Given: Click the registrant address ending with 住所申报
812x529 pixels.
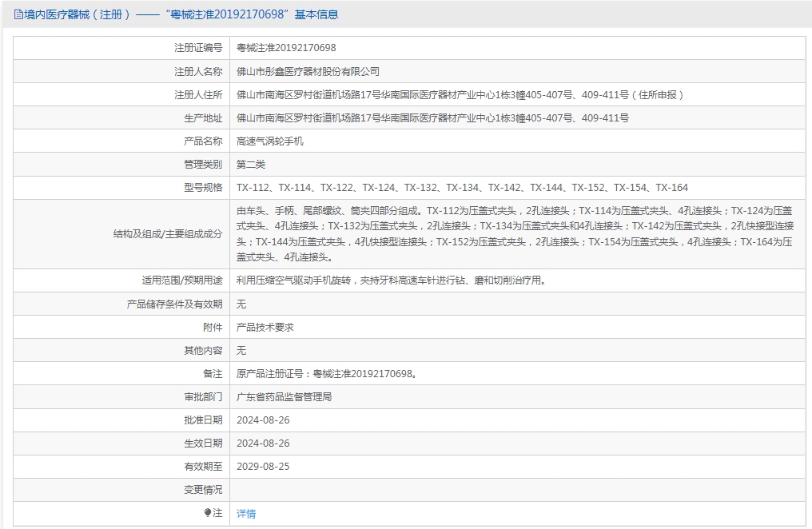Looking at the screenshot, I should tap(460, 95).
